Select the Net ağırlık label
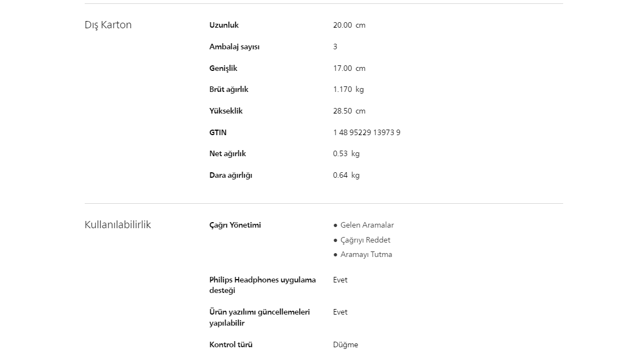Viewport: 644px width, 355px height. pos(228,153)
